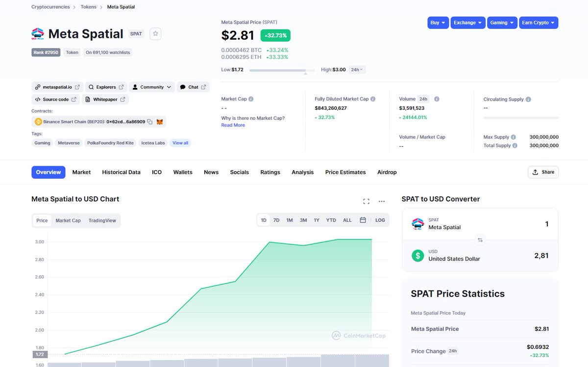Change Price Change 24h period selector
The height and width of the screenshot is (367, 588).
[x=453, y=351]
